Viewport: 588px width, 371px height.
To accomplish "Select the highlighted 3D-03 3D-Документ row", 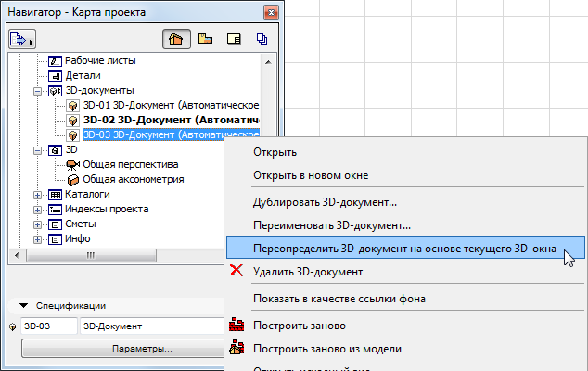I will click(x=171, y=134).
